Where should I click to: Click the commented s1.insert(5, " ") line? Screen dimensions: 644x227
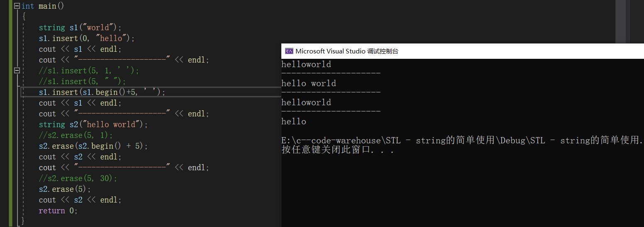pyautogui.click(x=82, y=82)
